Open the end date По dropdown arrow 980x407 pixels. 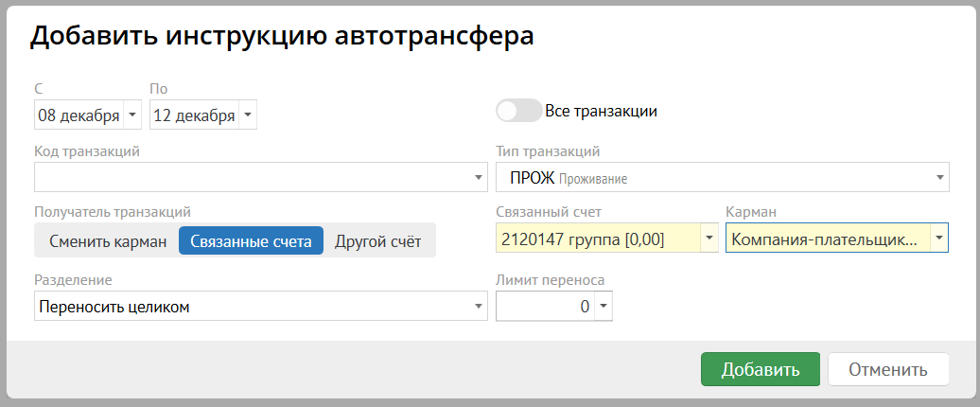point(247,115)
